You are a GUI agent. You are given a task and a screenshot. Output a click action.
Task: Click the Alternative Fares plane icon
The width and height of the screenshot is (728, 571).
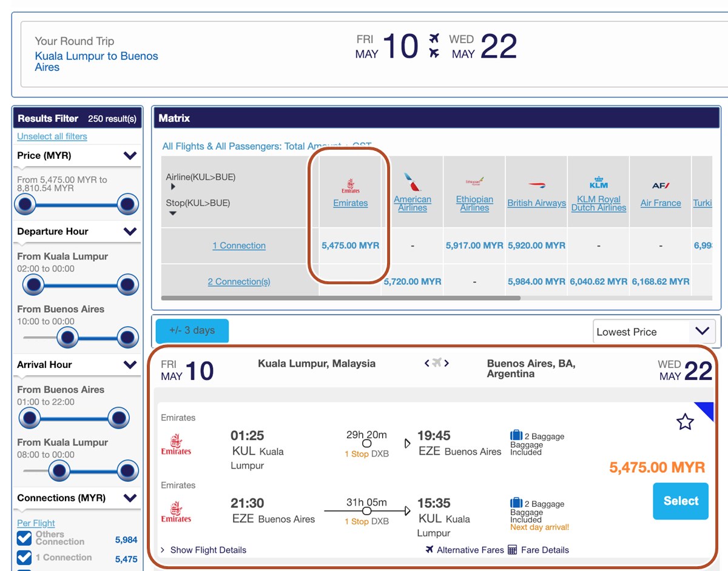(x=430, y=550)
